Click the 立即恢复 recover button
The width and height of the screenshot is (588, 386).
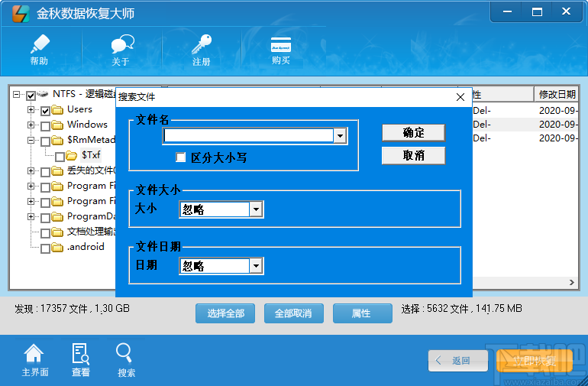[535, 361]
